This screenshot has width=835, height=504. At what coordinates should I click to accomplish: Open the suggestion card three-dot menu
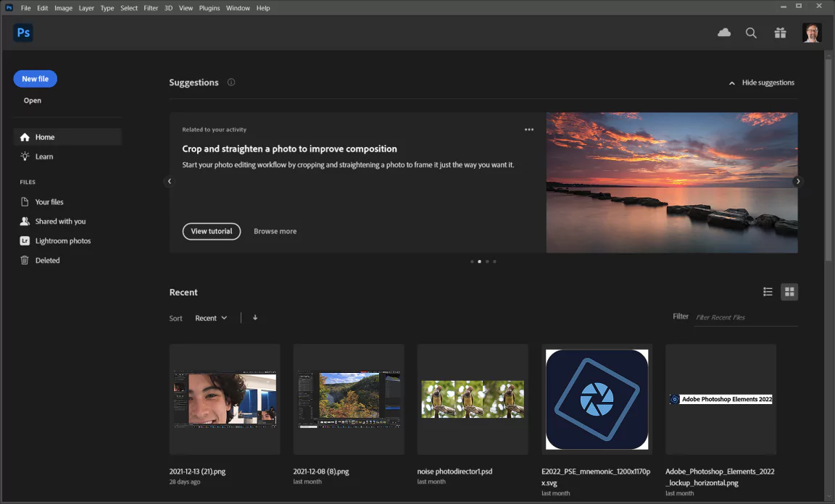[x=529, y=130]
